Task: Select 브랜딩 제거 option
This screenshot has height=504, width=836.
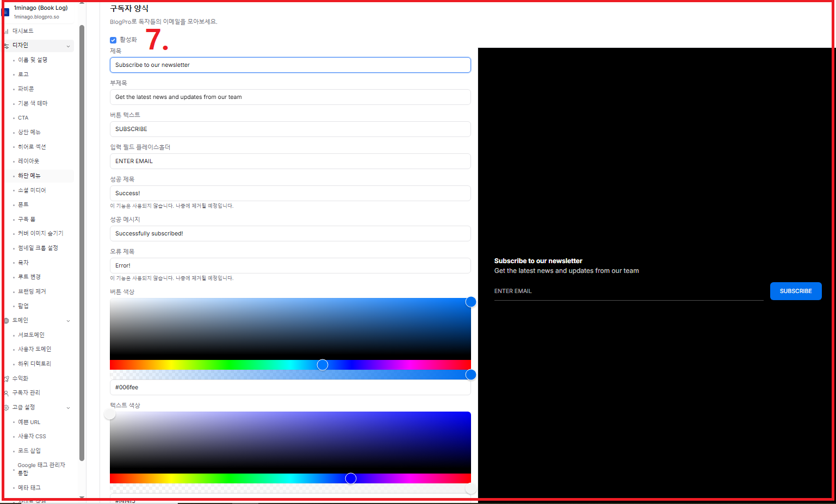Action: (x=32, y=291)
